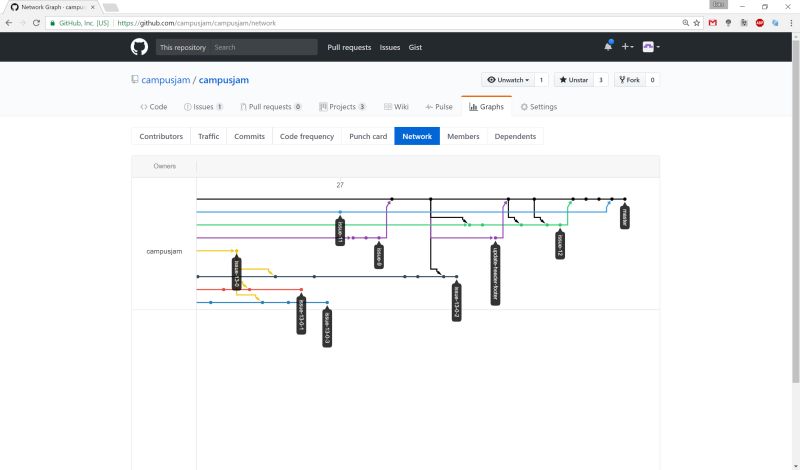The width and height of the screenshot is (800, 470).
Task: Open the Settings tab
Action: tap(539, 107)
